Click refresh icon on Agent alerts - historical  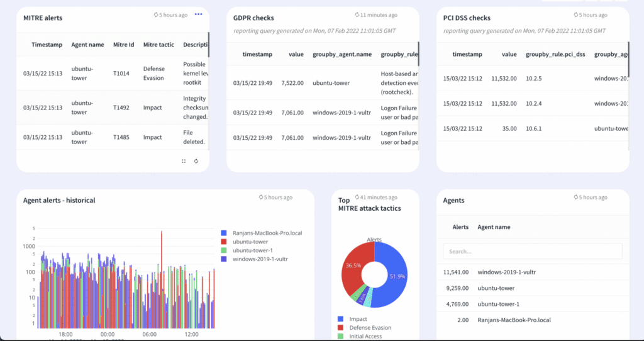(x=261, y=197)
